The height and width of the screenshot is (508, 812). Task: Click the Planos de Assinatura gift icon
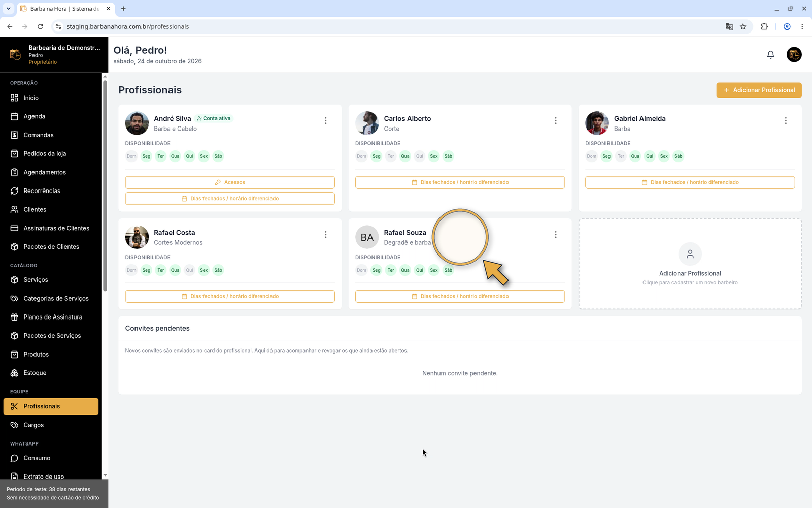coord(14,317)
